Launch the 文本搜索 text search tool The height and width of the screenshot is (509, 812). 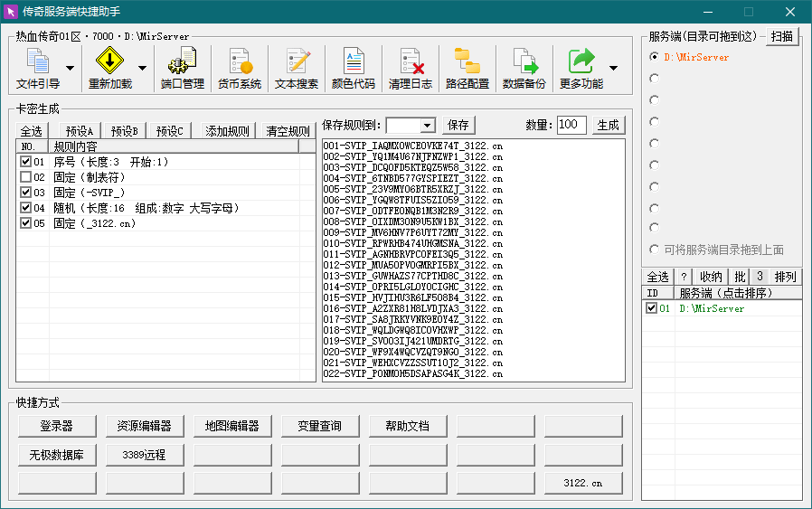(x=297, y=69)
